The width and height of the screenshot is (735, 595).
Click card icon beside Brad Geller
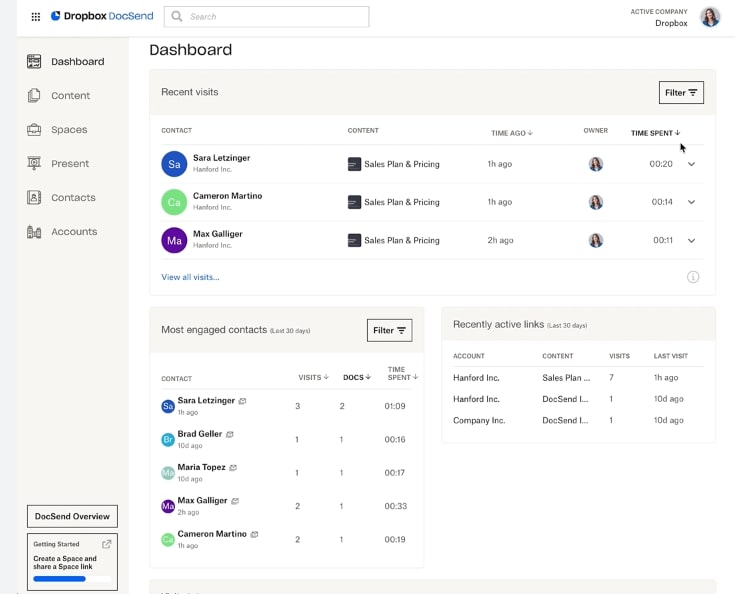coord(230,434)
